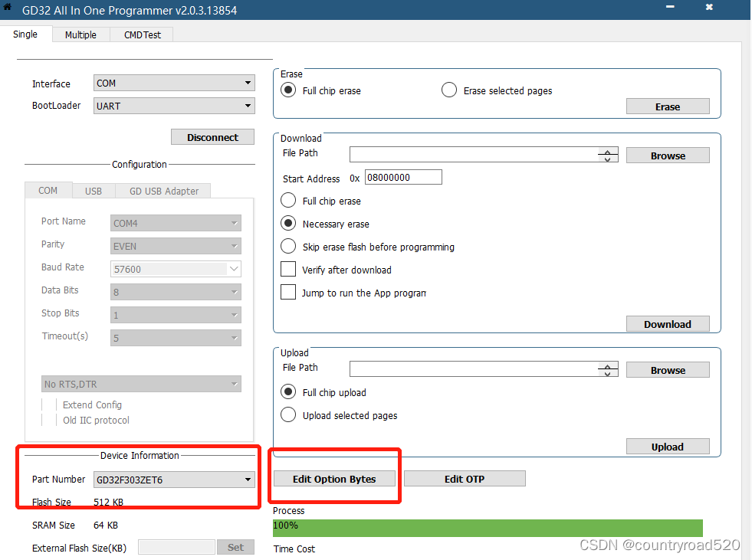Click the External Flash Size input field

pos(176,547)
